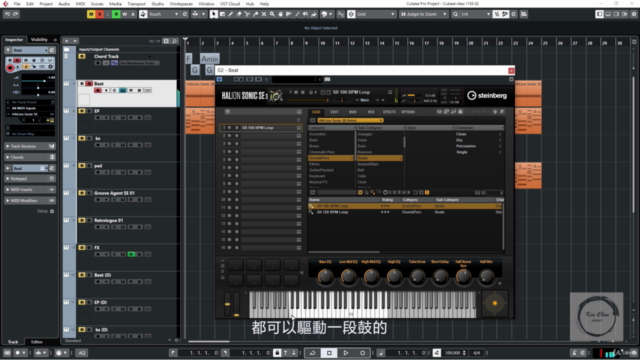Viewport: 640px width, 360px height.
Task: Click the orange sphere control in HALion
Action: point(495,303)
